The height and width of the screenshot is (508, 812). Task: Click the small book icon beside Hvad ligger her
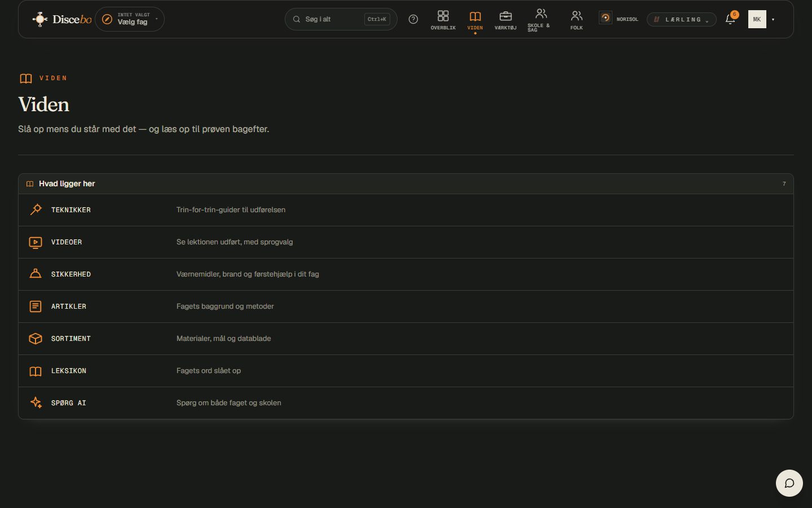pos(30,184)
